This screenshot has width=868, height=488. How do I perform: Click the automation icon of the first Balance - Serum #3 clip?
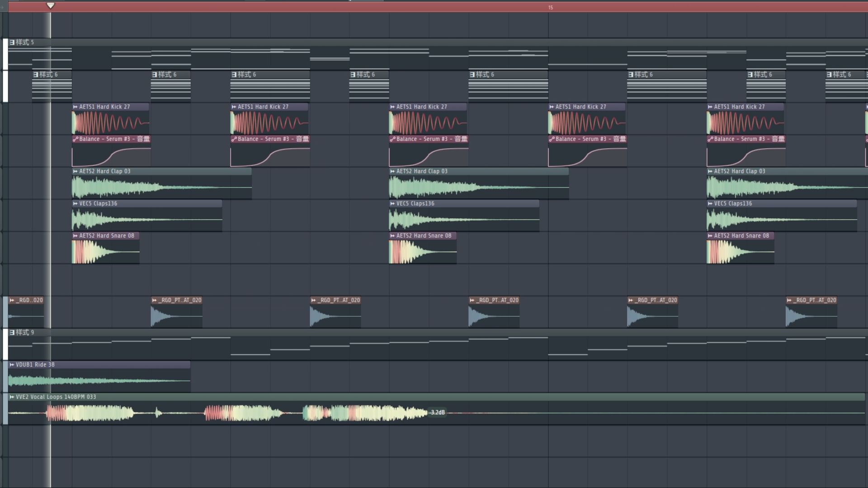click(75, 139)
